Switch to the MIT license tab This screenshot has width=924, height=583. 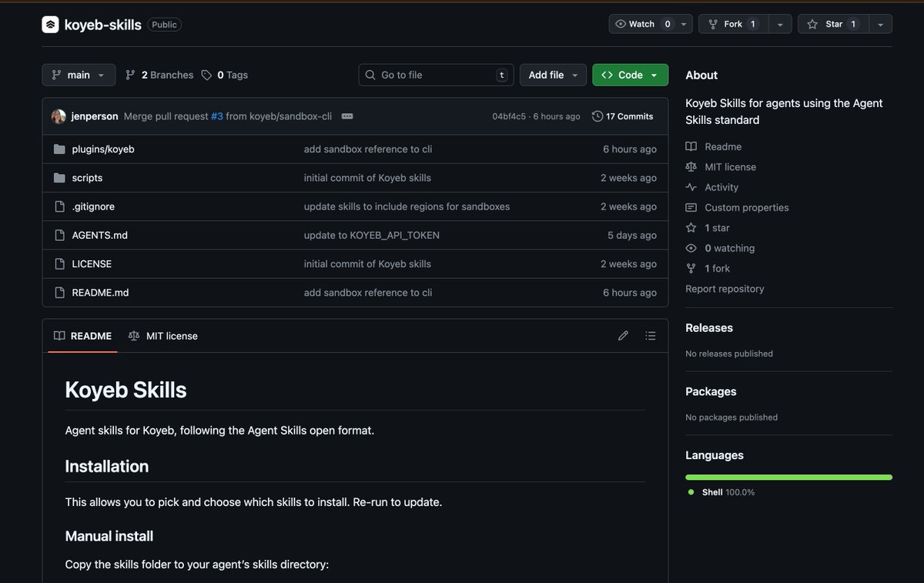(163, 336)
